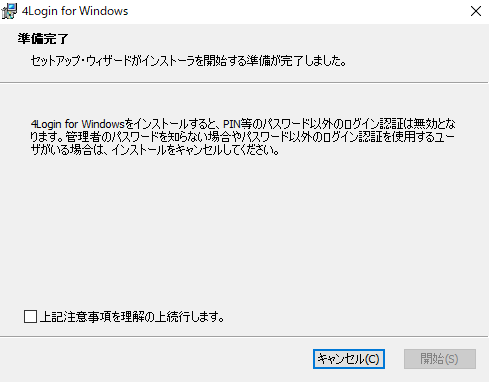Viewport: 489px width, 382px height.
Task: Click the word PIN in the warning paragraph
Action: point(232,124)
